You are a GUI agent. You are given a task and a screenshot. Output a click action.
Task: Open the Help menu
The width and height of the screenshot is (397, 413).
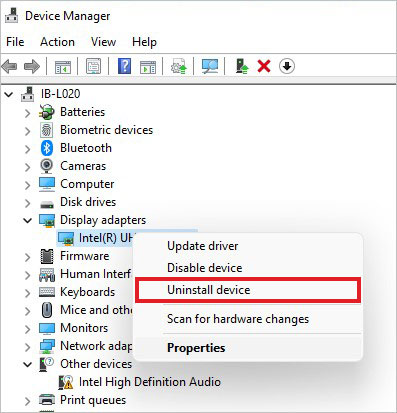(x=144, y=42)
